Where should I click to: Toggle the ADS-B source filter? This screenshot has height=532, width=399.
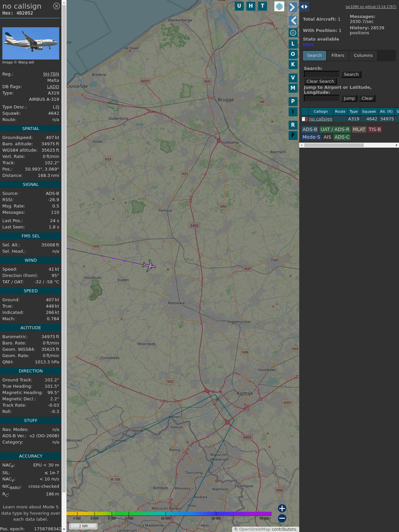[x=310, y=130]
